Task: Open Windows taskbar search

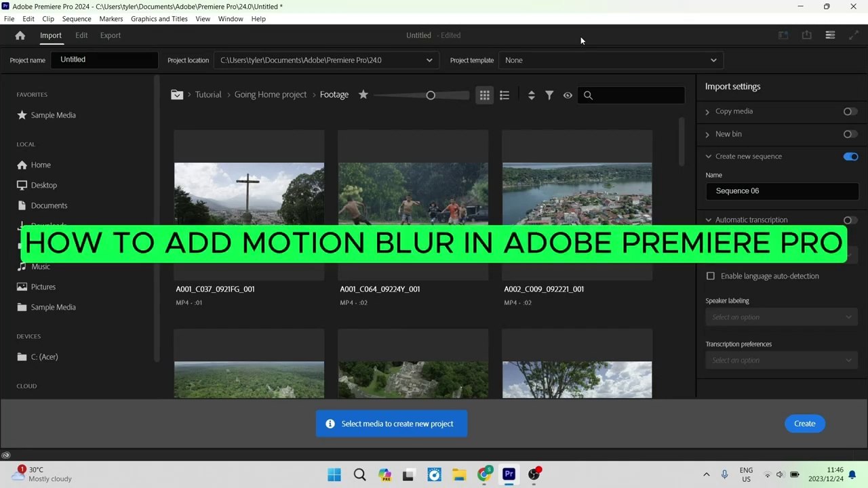Action: (x=360, y=474)
